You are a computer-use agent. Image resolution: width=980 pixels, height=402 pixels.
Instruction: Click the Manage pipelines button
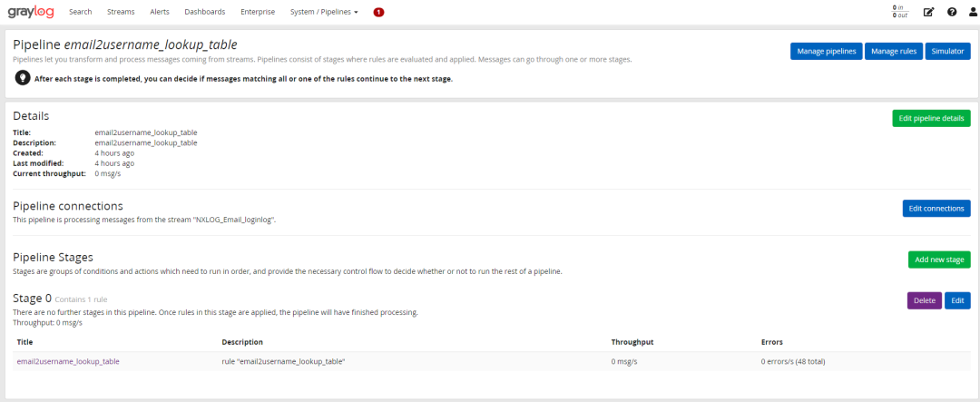pos(826,52)
